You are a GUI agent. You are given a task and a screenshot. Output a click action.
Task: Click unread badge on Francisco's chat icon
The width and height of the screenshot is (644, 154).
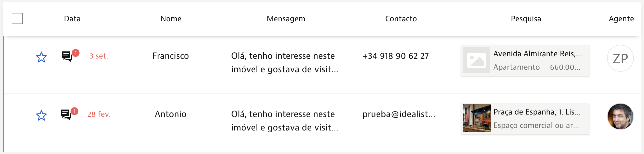76,53
